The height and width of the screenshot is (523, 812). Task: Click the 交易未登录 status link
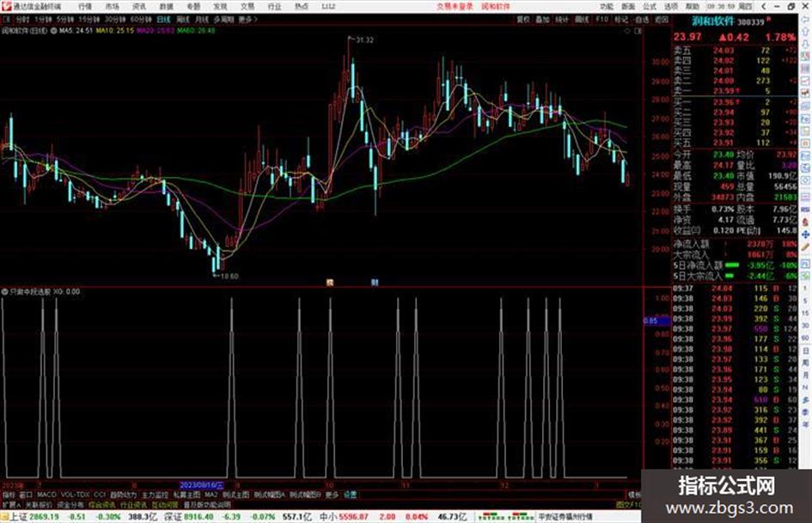[455, 7]
